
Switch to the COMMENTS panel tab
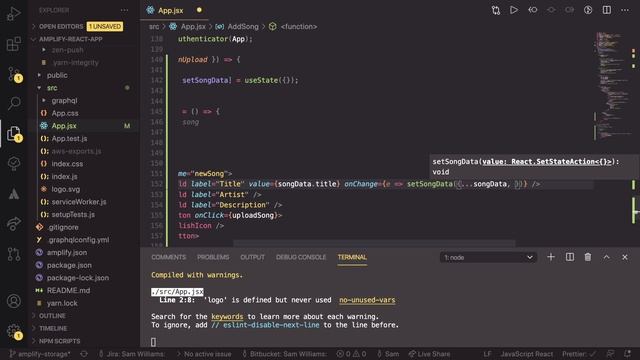tap(169, 257)
